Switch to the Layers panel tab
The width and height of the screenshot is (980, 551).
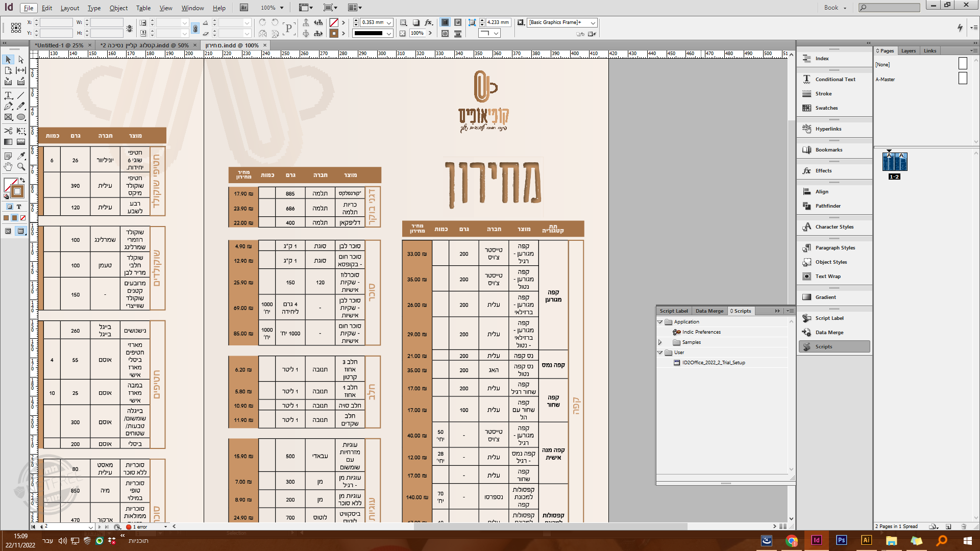click(908, 51)
